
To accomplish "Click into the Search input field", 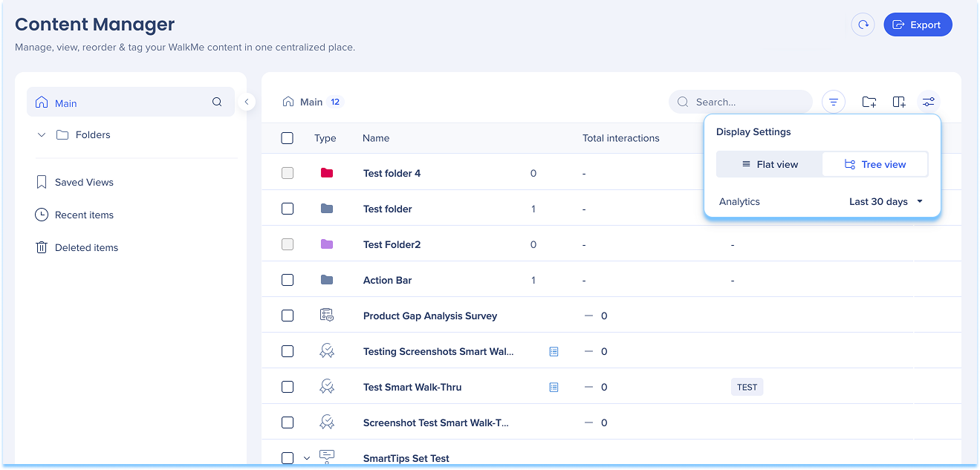I will [x=749, y=102].
